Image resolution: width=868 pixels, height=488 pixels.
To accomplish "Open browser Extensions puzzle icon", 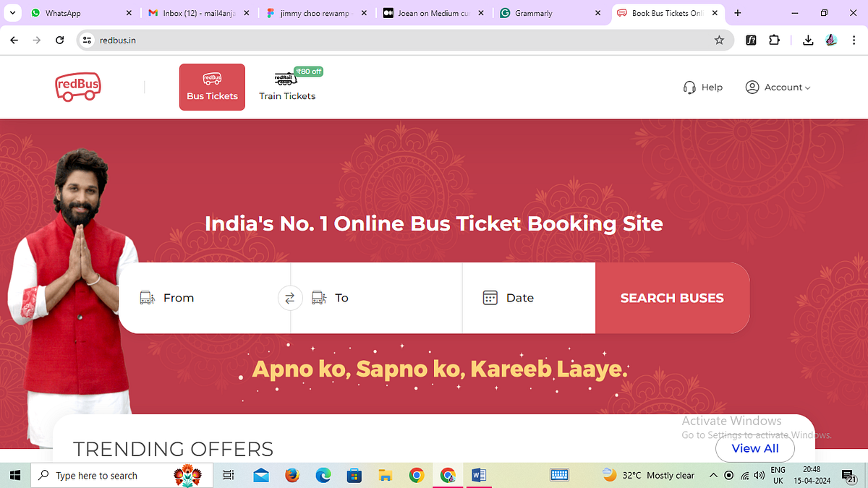I will point(774,40).
